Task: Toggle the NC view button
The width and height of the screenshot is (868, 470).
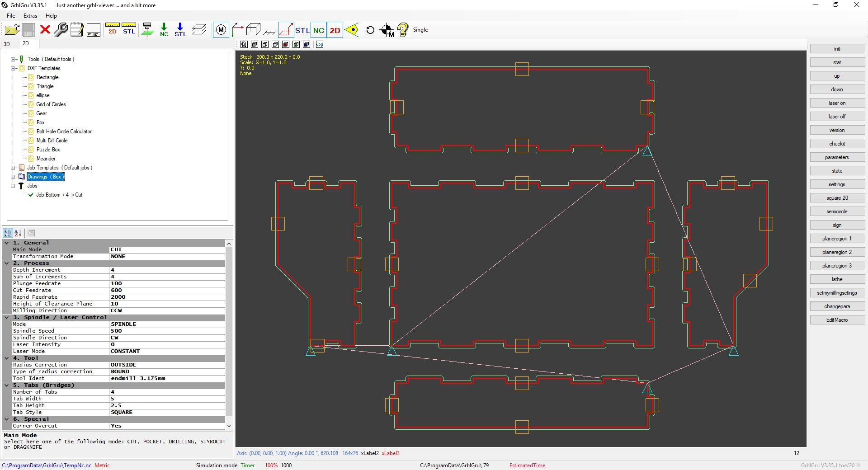Action: click(x=319, y=30)
